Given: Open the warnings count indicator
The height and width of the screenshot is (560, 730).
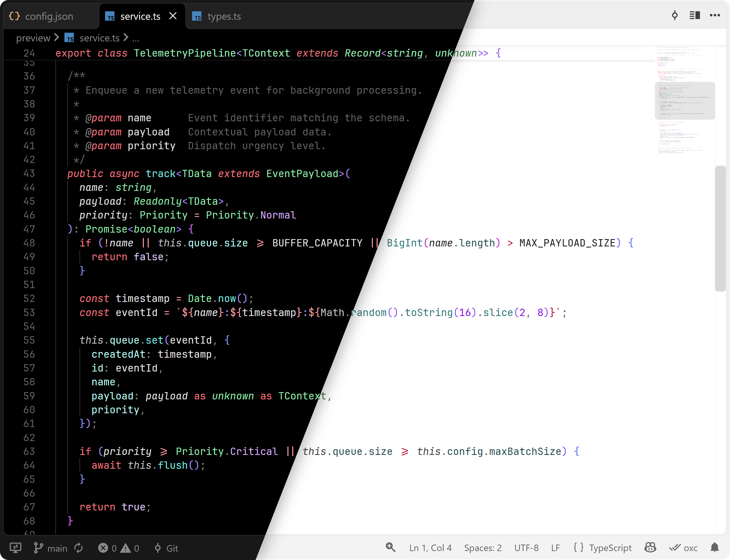Looking at the screenshot, I should click(x=130, y=548).
